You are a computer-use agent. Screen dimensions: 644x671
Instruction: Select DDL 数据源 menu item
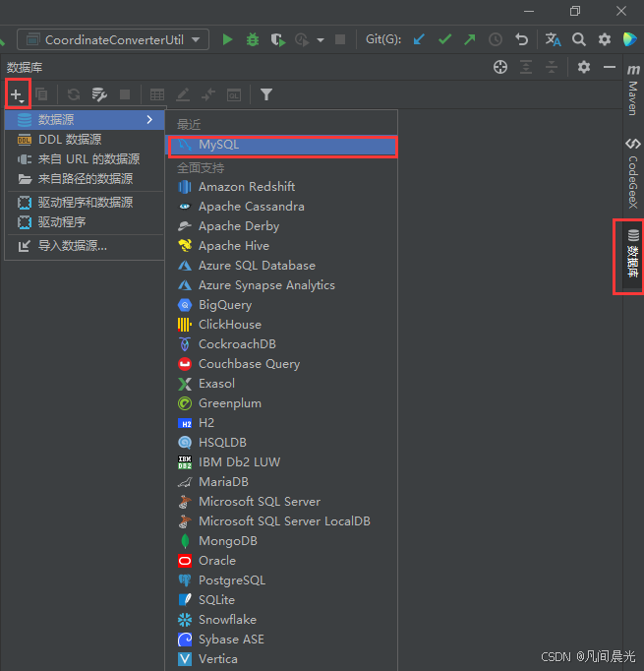click(x=85, y=140)
